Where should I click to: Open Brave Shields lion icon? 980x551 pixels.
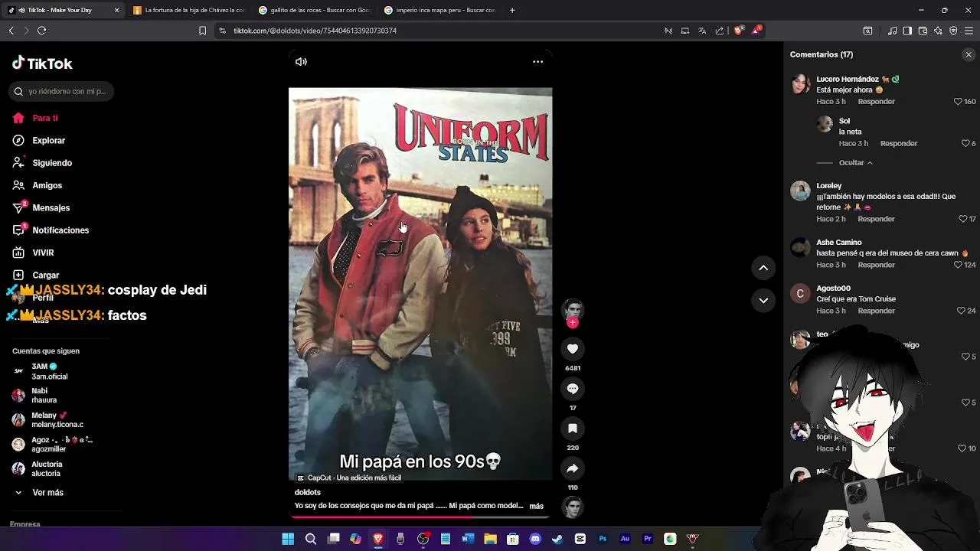click(x=738, y=31)
